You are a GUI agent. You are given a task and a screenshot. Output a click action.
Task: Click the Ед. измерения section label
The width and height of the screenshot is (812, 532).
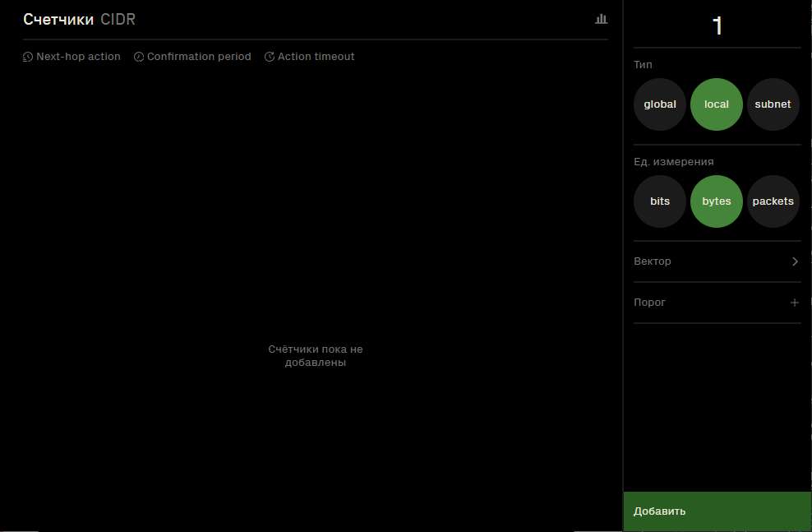(673, 162)
